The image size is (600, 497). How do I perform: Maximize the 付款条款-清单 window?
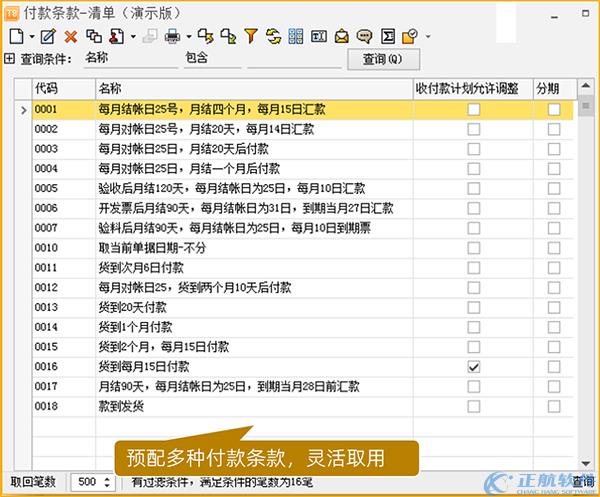585,13
